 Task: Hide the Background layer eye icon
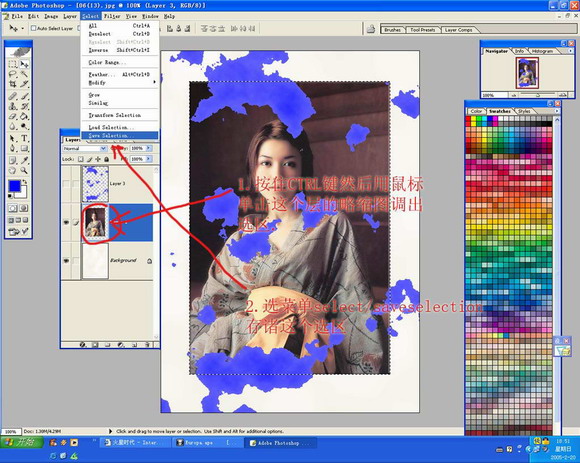coord(66,261)
